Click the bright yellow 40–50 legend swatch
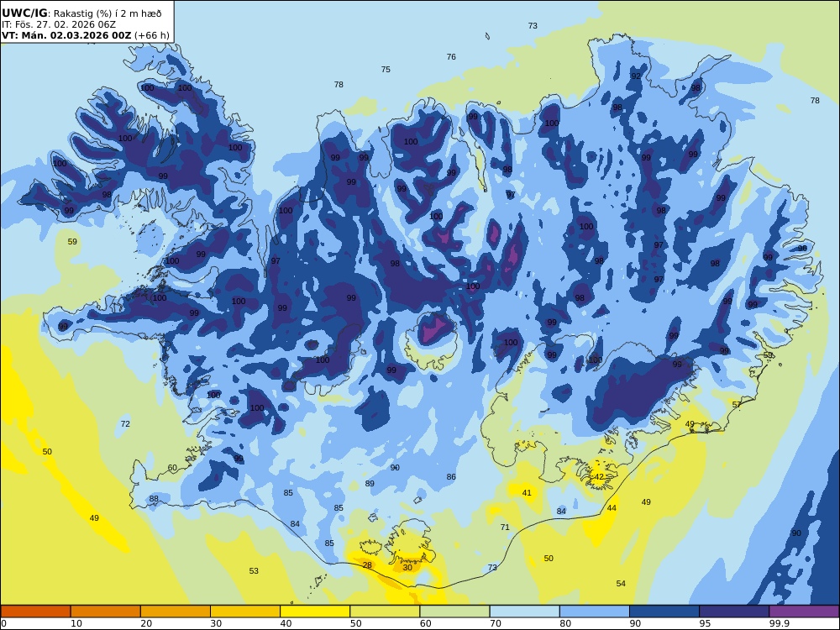Viewport: 840px width, 630px height. [x=315, y=612]
